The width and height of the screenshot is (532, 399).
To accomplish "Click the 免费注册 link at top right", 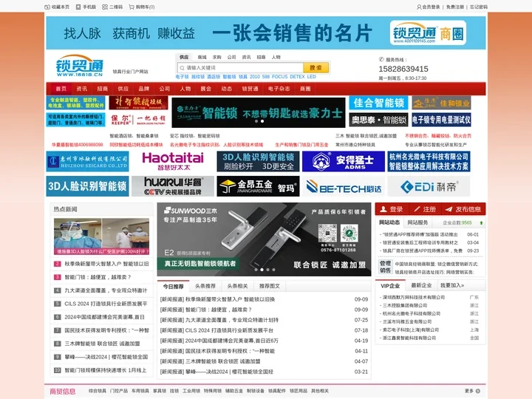I will (x=454, y=7).
